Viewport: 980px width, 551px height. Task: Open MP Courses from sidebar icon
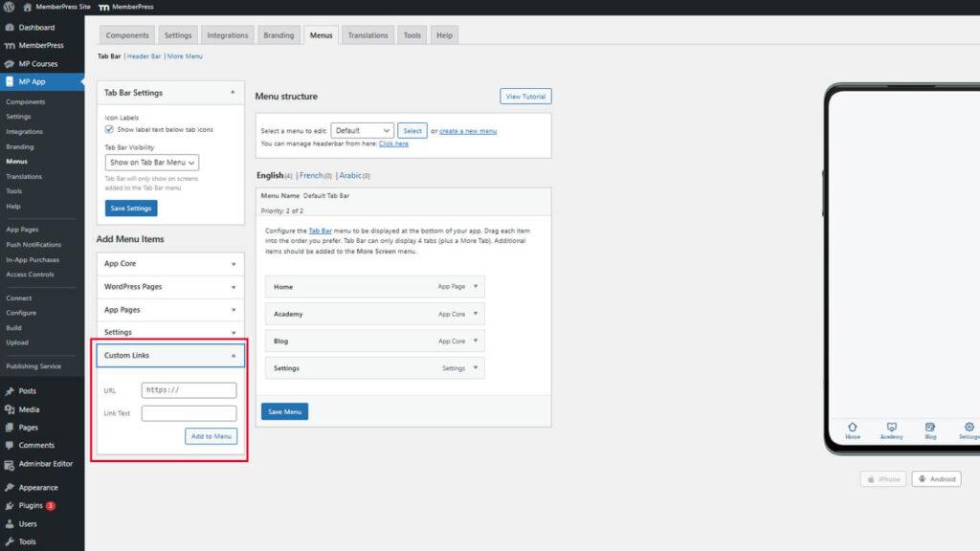[10, 64]
